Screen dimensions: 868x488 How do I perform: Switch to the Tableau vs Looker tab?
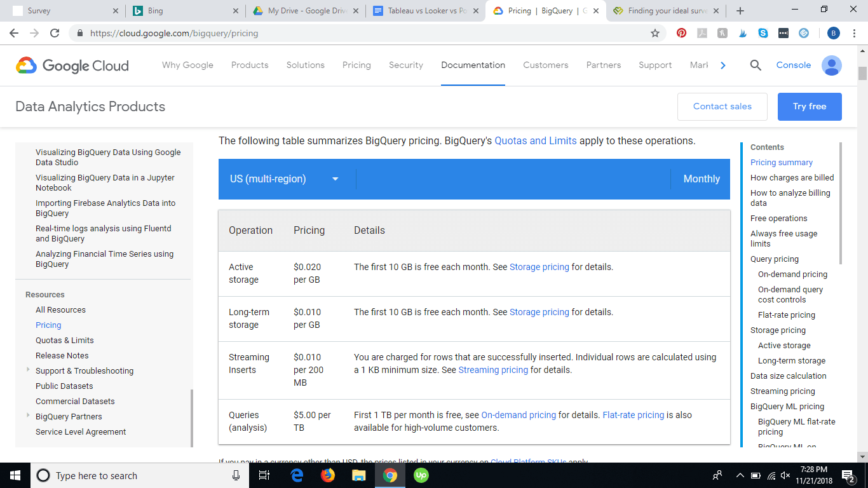coord(425,11)
